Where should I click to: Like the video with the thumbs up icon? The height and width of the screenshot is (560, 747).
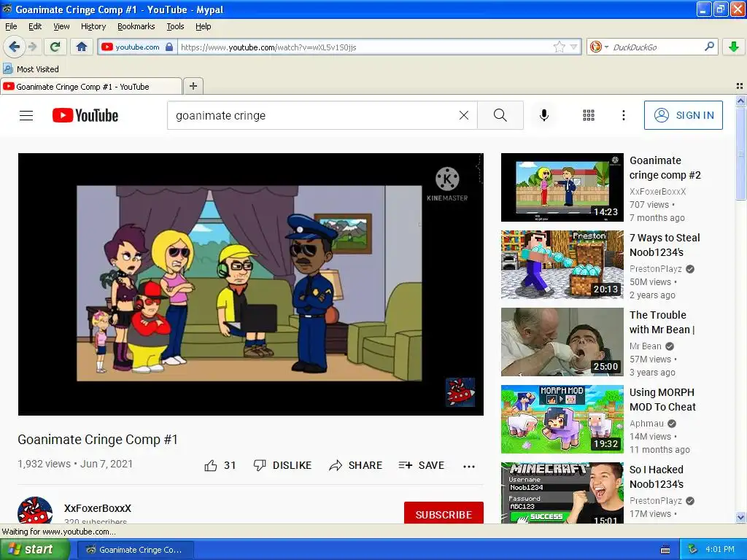pyautogui.click(x=211, y=465)
